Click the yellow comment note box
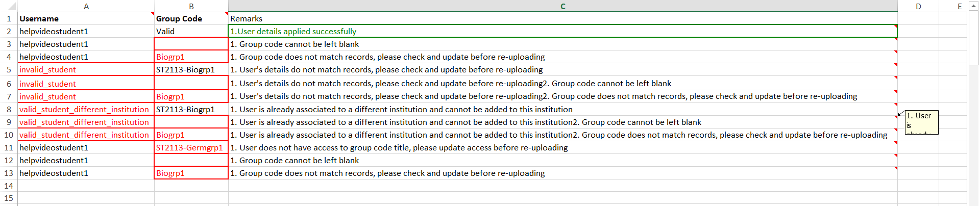The width and height of the screenshot is (980, 206). tap(921, 122)
